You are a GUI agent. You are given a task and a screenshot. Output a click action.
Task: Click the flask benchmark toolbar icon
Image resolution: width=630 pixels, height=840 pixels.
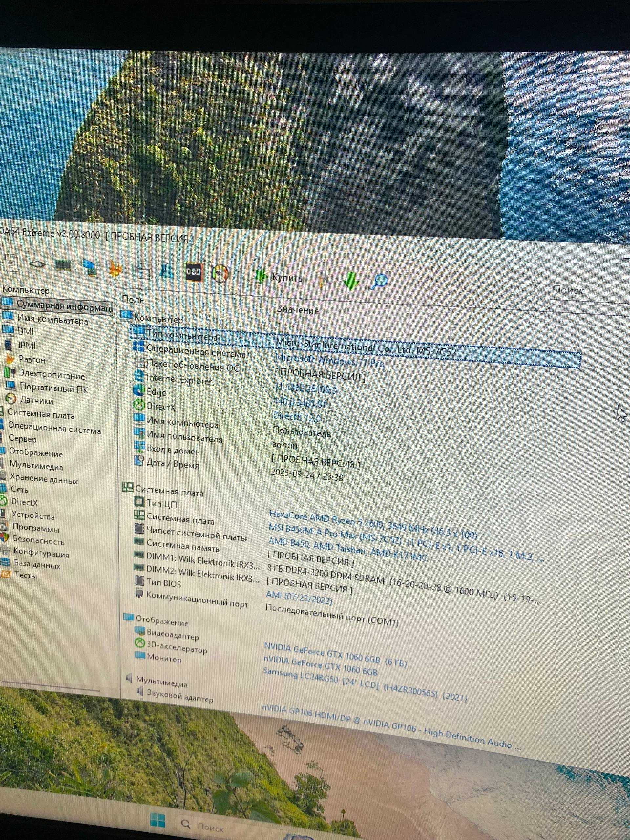tap(167, 270)
